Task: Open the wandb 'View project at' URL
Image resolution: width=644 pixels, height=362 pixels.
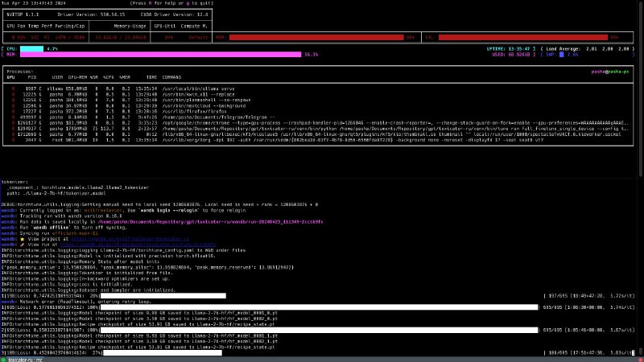Action: tap(130, 239)
